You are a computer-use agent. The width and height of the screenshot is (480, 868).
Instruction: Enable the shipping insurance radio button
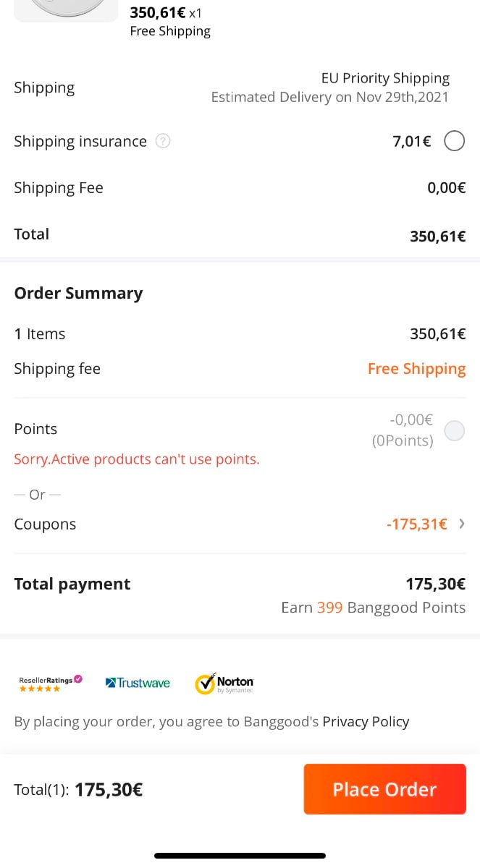coord(454,141)
